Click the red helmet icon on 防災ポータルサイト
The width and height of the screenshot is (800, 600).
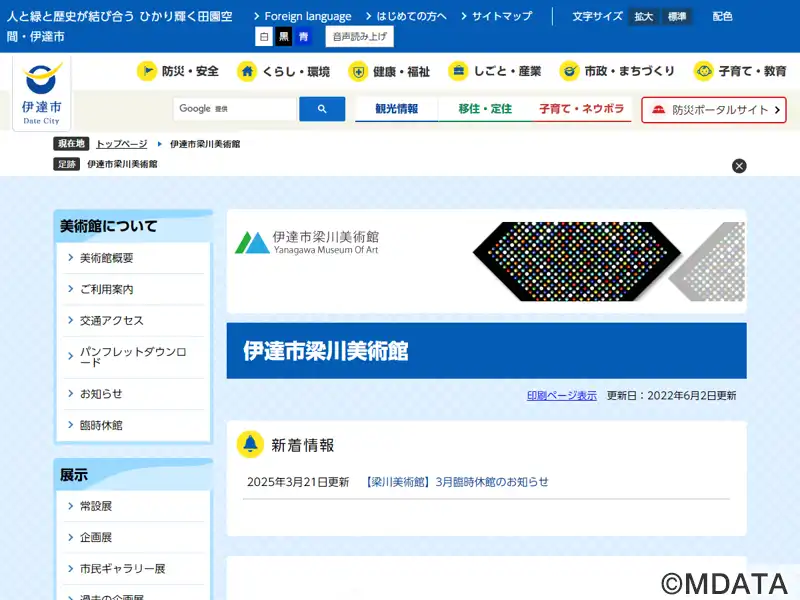[658, 110]
